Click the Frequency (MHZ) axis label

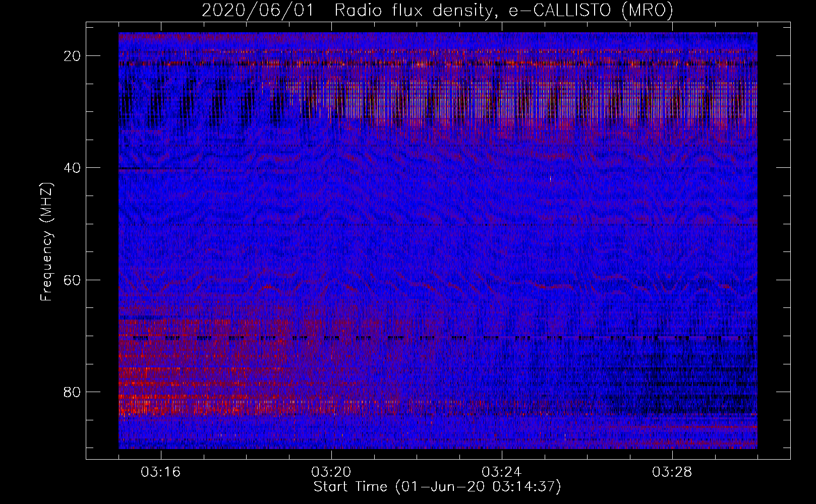[46, 241]
